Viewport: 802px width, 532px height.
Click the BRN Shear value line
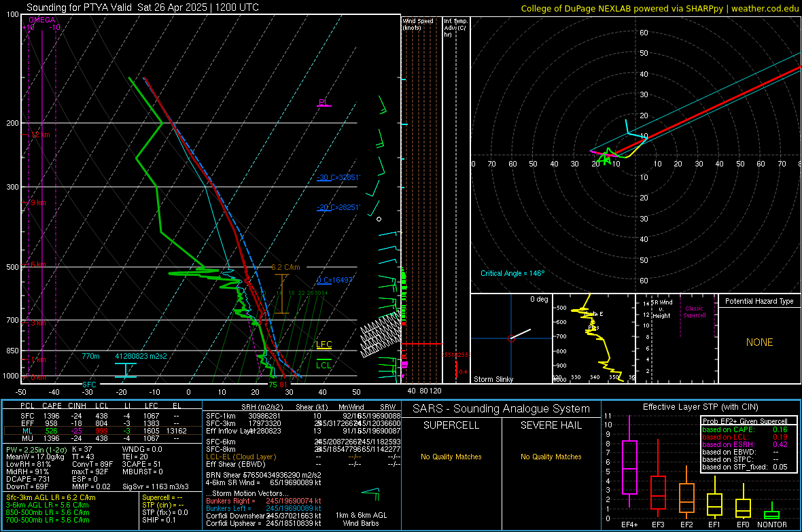click(264, 475)
